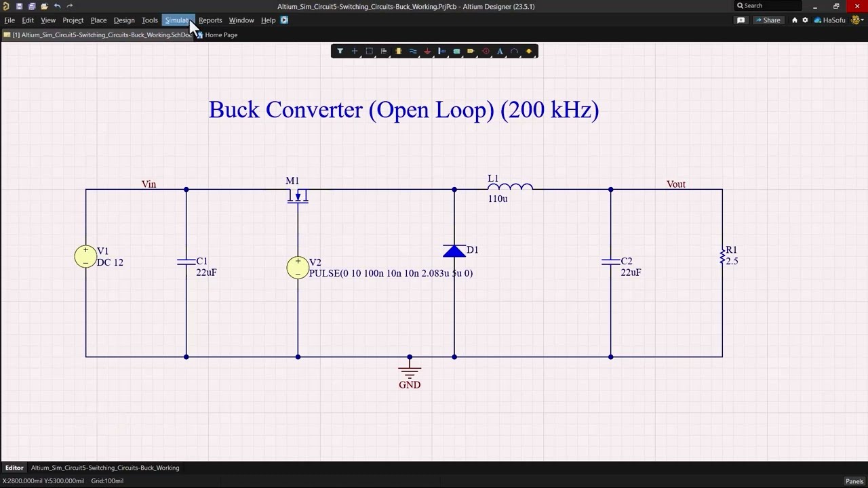Image resolution: width=868 pixels, height=488 pixels.
Task: Place a part with the yellow chip icon
Action: pos(398,51)
